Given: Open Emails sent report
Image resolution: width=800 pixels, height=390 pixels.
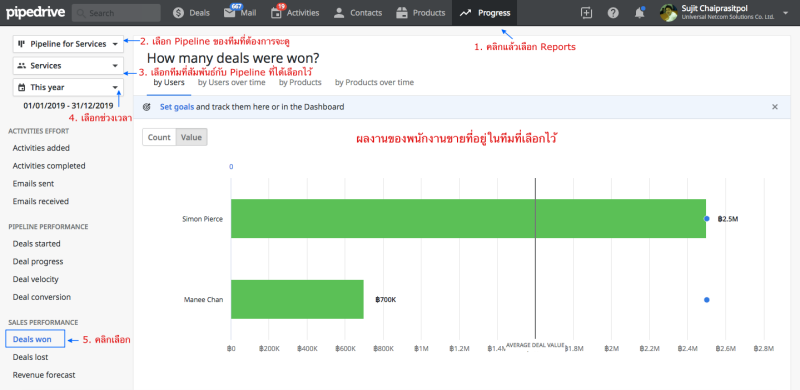Looking at the screenshot, I should (x=33, y=184).
